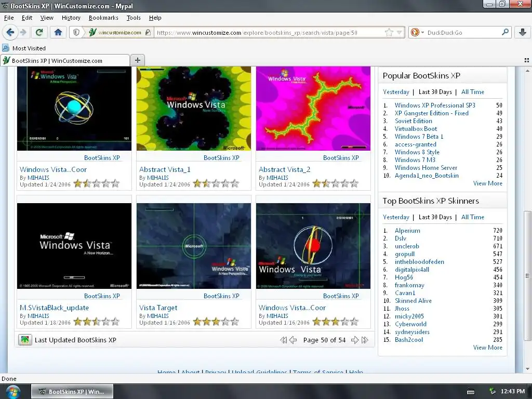This screenshot has height=399, width=532.
Task: Open the Soviet Edition bootskin link
Action: coord(413,121)
